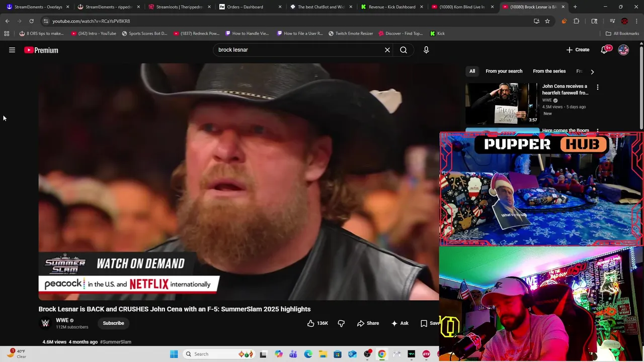Open the Windows Start menu
The width and height of the screenshot is (644, 362).
click(x=174, y=354)
